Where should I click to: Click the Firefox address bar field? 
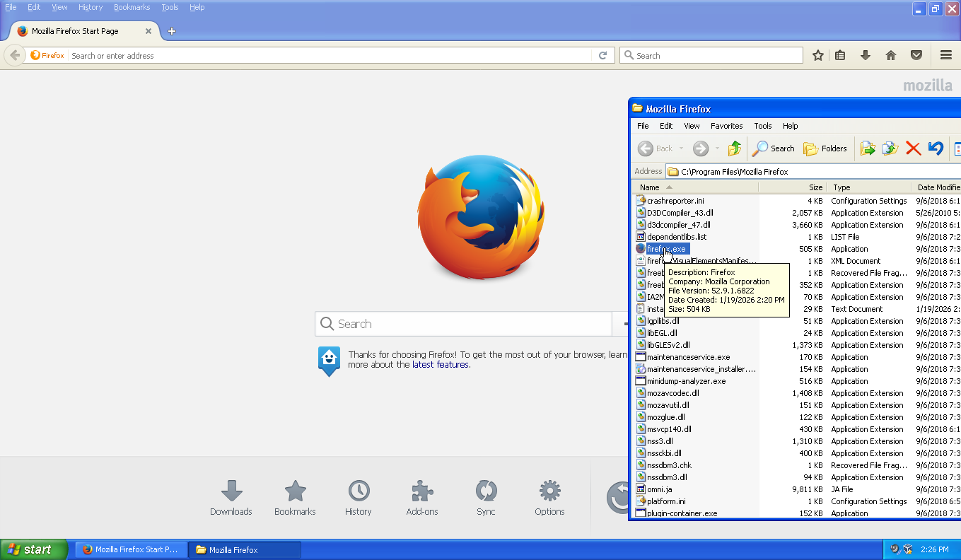click(329, 56)
